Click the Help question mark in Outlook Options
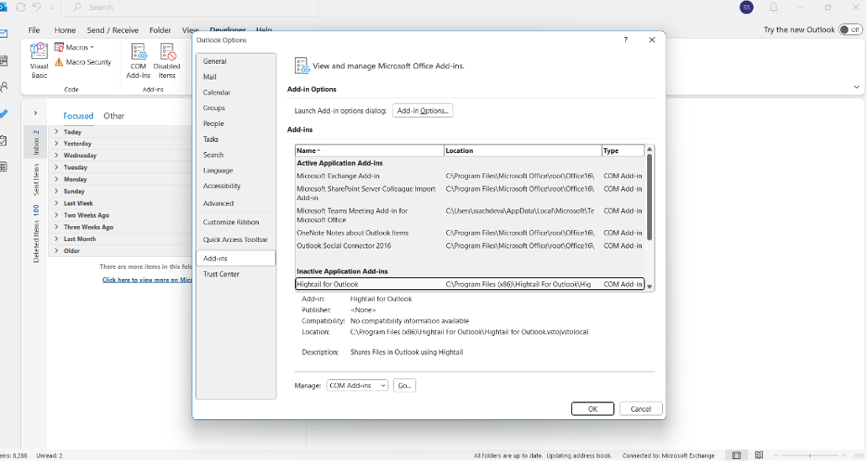The image size is (868, 463). click(625, 39)
